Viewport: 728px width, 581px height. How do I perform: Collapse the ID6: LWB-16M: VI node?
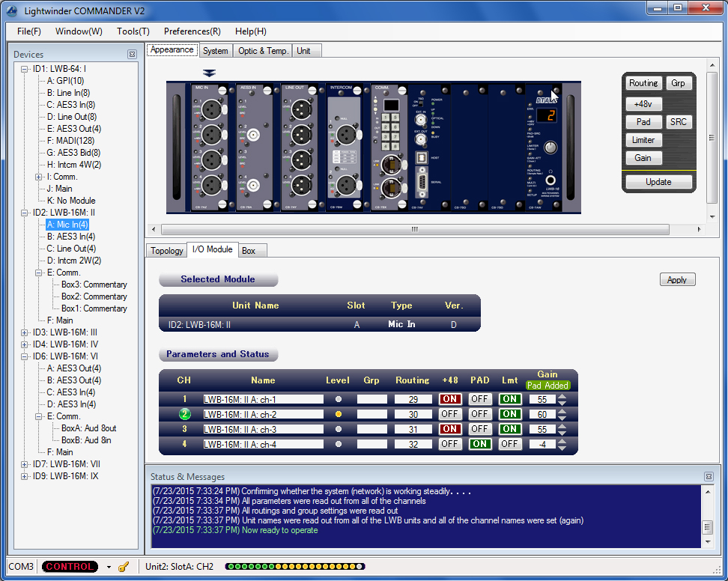tap(24, 357)
